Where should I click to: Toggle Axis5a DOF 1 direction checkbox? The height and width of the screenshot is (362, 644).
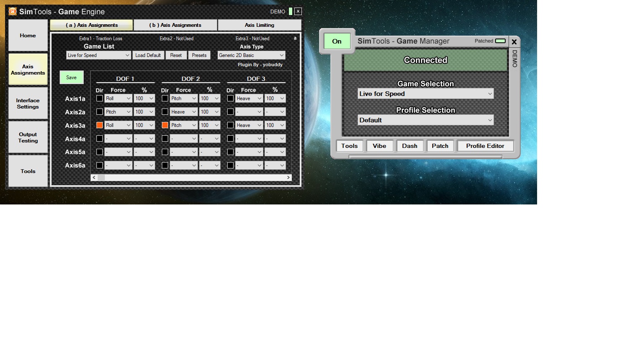coord(99,152)
